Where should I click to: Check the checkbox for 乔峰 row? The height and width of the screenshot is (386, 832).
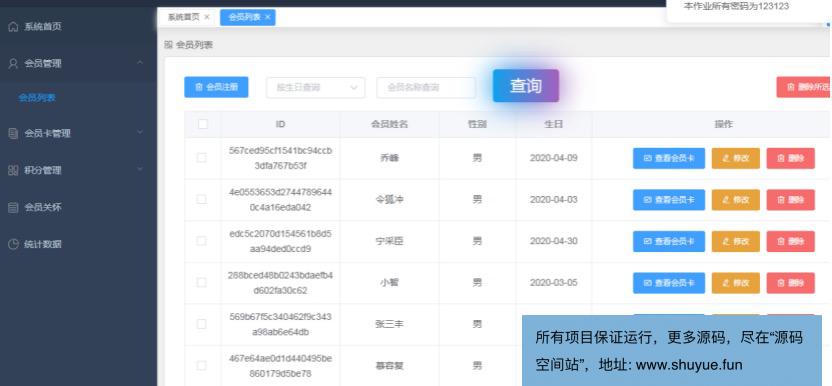(202, 158)
